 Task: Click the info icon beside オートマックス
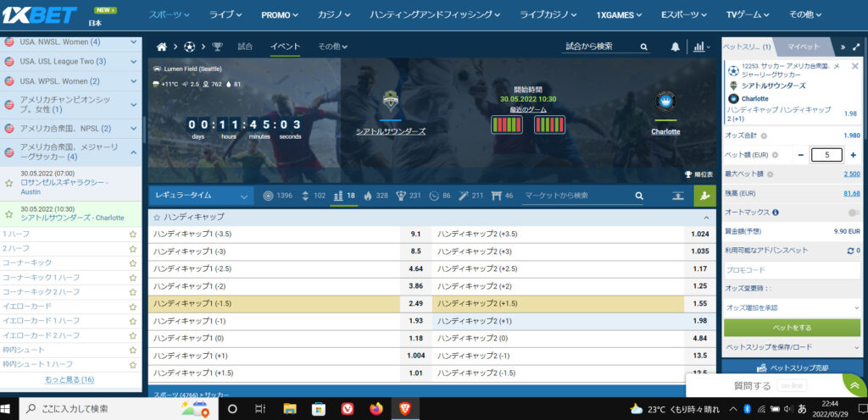pos(776,213)
